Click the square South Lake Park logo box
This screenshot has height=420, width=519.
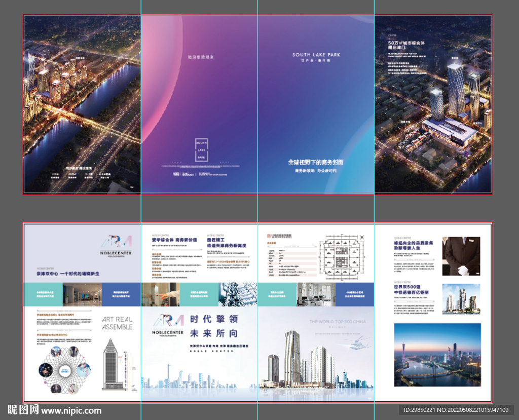coord(201,150)
